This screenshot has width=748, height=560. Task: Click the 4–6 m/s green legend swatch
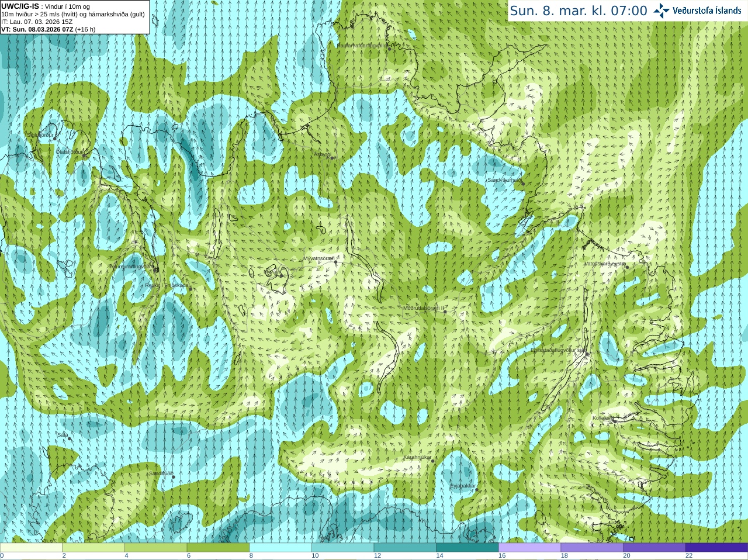point(155,548)
